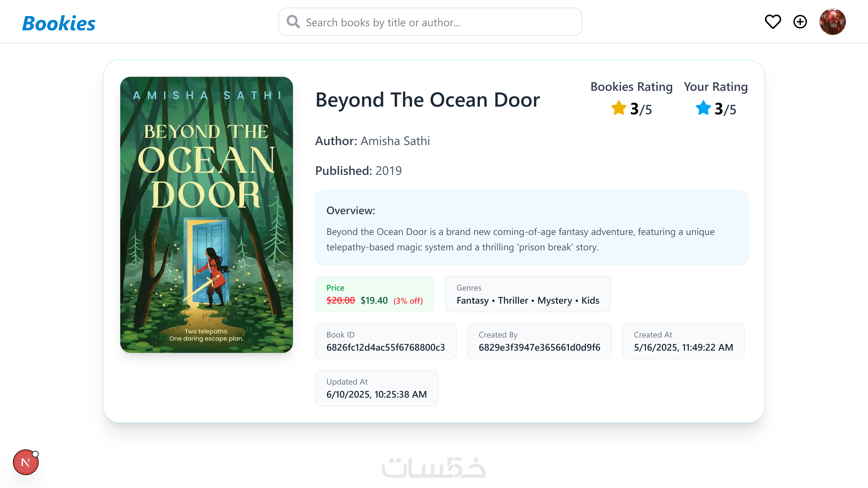
Task: Click the Overview description text
Action: pyautogui.click(x=520, y=239)
